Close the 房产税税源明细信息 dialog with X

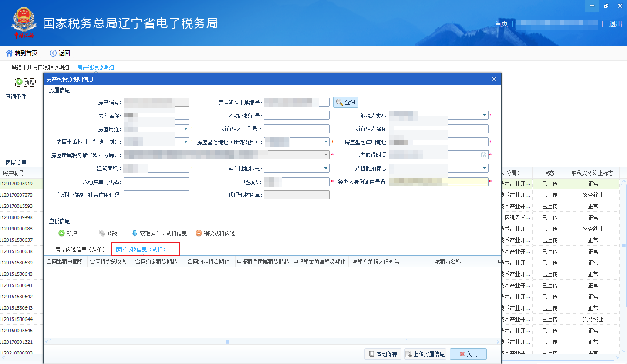click(x=494, y=79)
